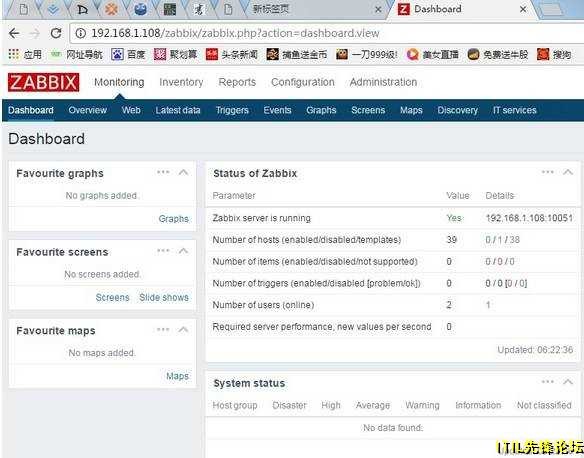Open the Configuration menu

tap(302, 82)
